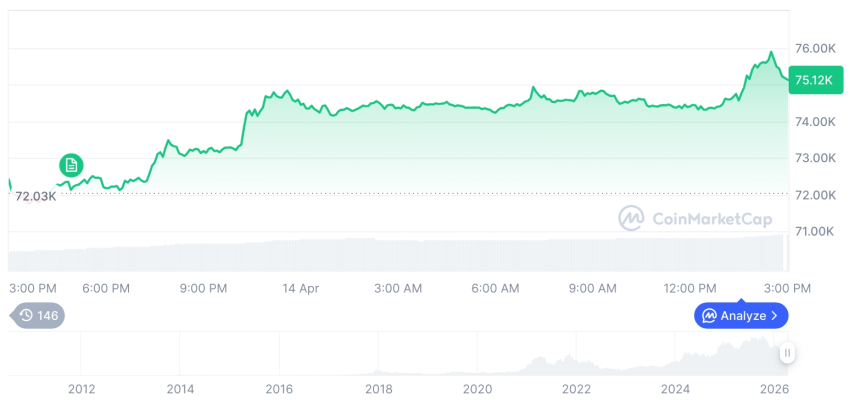Open the 146 history events badge
This screenshot has width=860, height=401.
(x=38, y=315)
